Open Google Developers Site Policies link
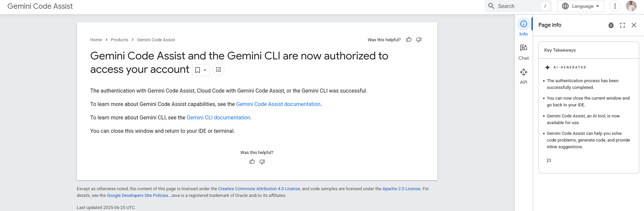The height and width of the screenshot is (211, 644). (137, 196)
